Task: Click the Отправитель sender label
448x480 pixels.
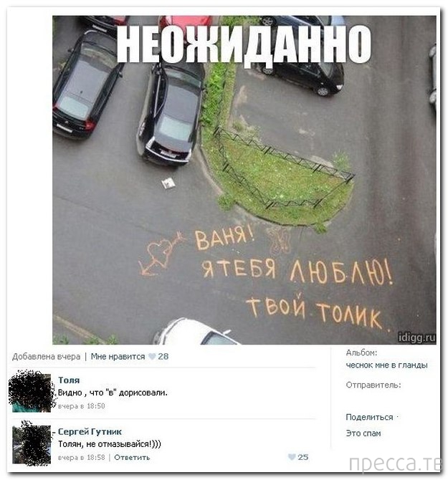Action: [373, 385]
